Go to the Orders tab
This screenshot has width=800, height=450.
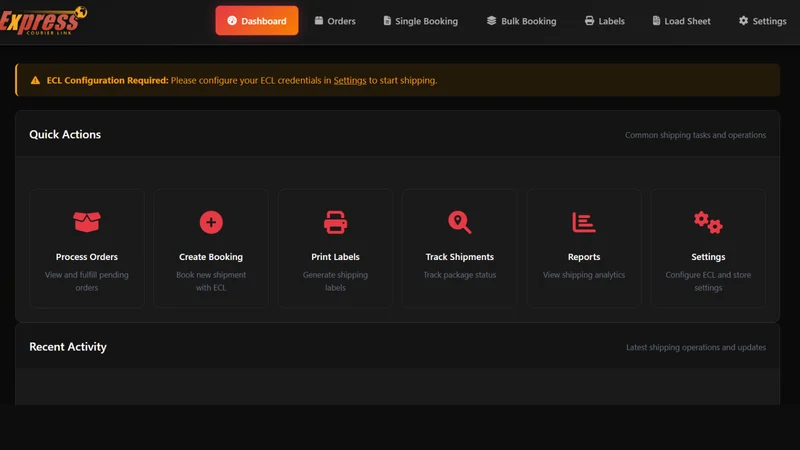pyautogui.click(x=335, y=21)
